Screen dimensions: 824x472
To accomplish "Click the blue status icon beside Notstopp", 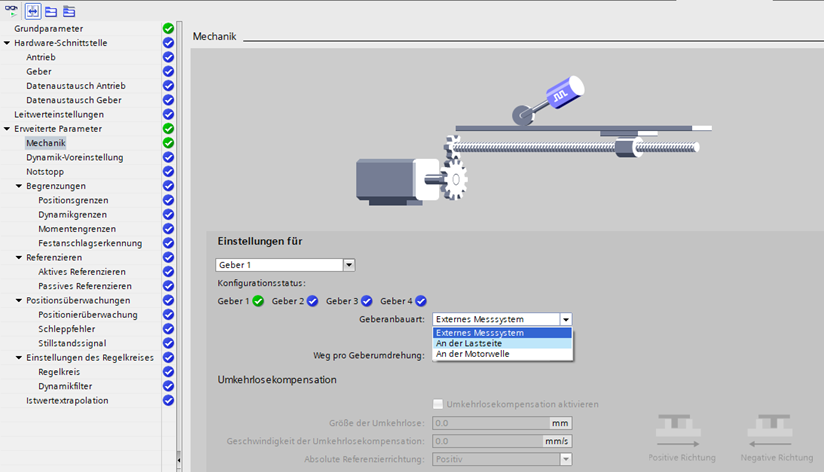I will point(168,172).
